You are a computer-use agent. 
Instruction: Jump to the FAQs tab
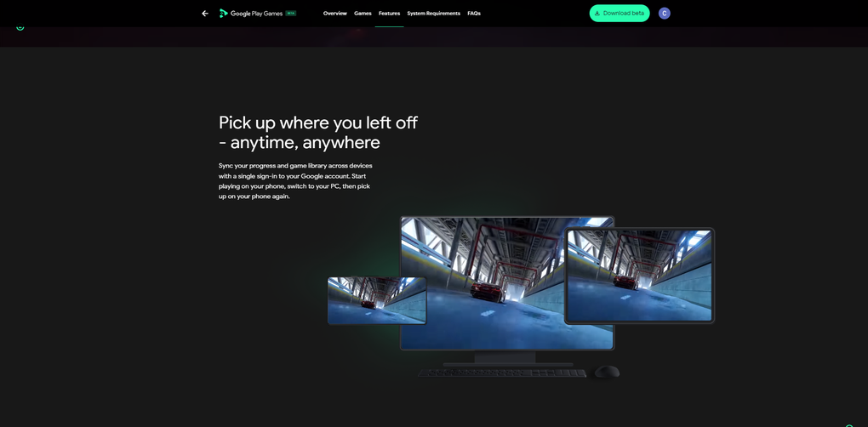[x=474, y=14]
